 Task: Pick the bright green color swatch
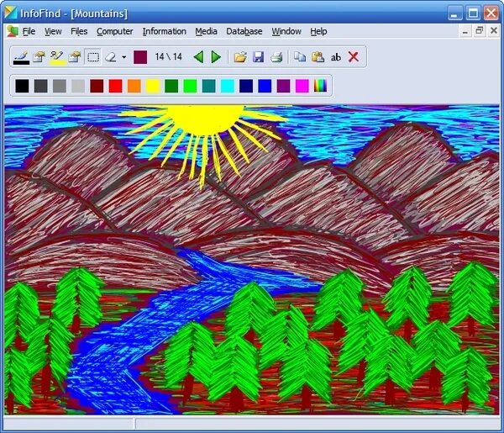coord(190,86)
